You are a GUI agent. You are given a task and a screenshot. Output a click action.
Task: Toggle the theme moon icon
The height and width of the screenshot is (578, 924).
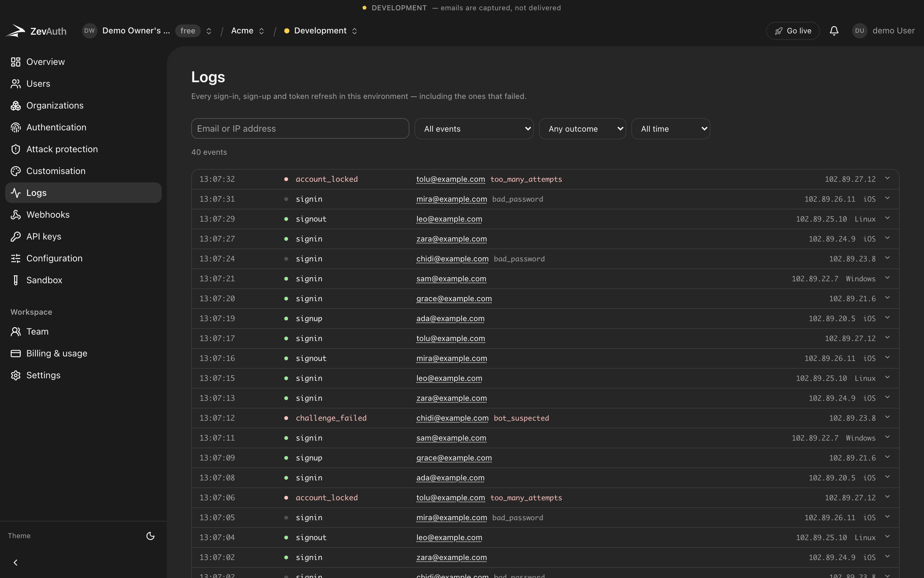pyautogui.click(x=150, y=536)
